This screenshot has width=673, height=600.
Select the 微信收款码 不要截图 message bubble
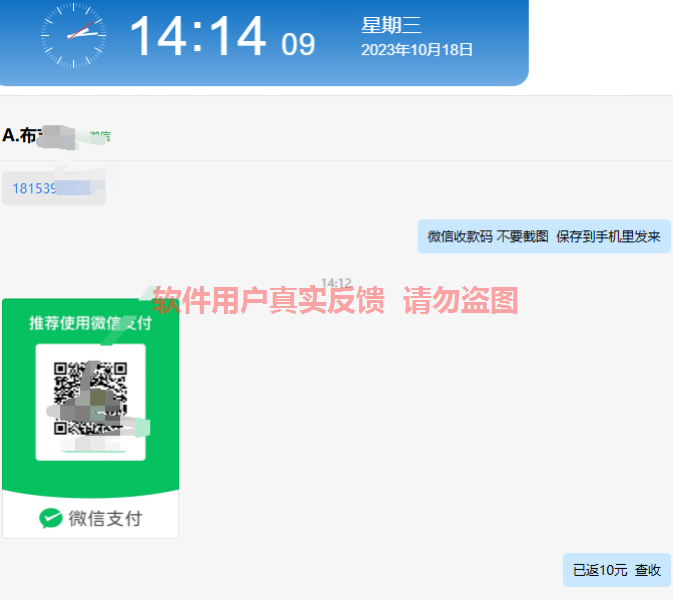tap(544, 236)
